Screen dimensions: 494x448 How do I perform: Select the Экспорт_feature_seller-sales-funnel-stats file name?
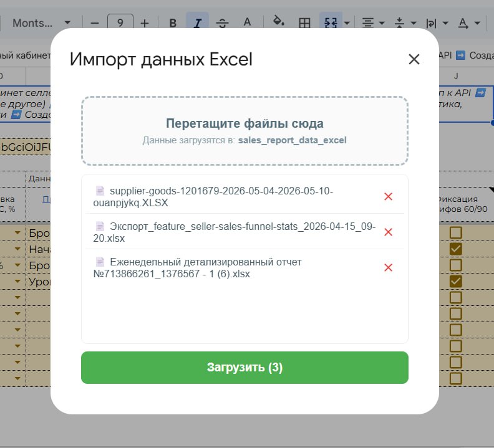pyautogui.click(x=235, y=232)
